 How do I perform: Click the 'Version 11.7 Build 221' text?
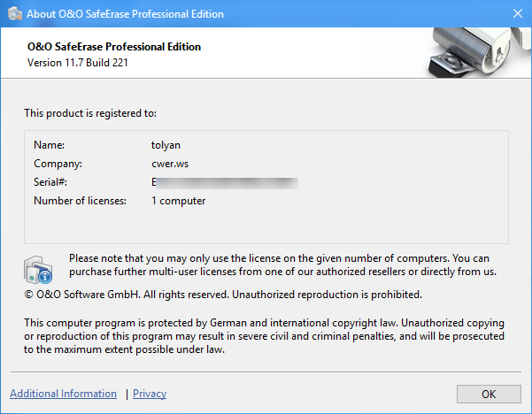[84, 63]
